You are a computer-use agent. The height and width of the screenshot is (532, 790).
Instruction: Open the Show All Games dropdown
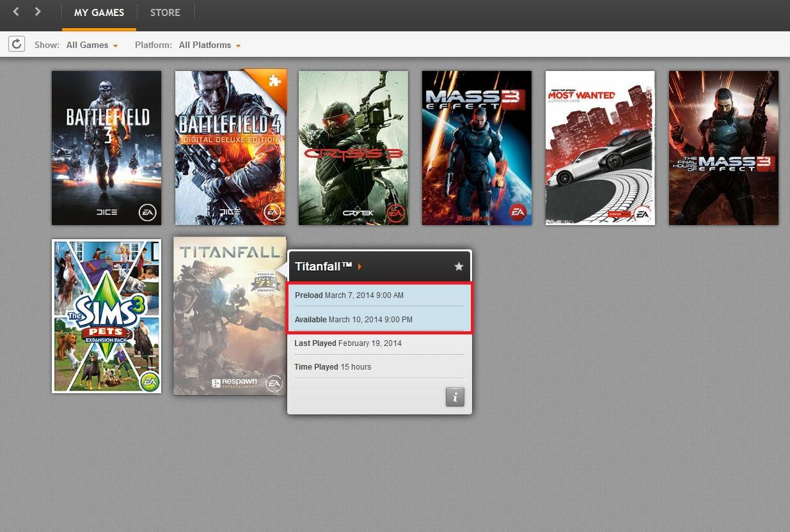pos(92,45)
